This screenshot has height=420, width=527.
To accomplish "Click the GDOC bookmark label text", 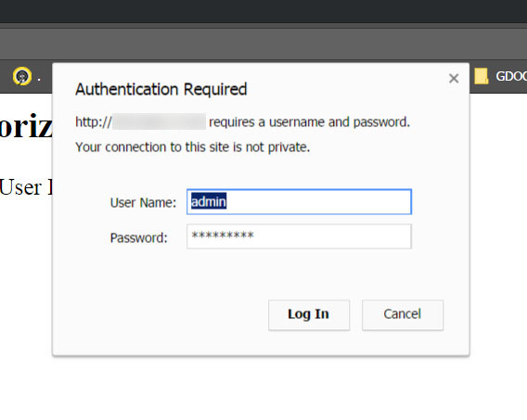I will point(511,77).
